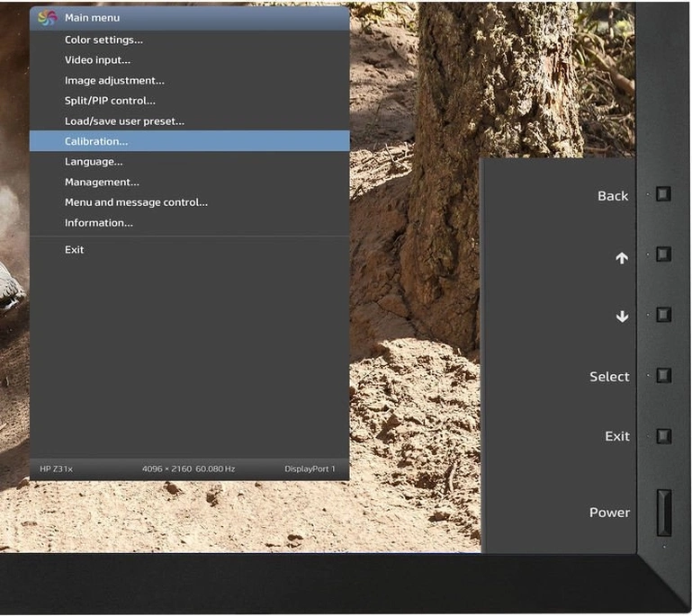Open the Language... menu entry
Viewport: 692px width, 616px height.
coord(94,162)
